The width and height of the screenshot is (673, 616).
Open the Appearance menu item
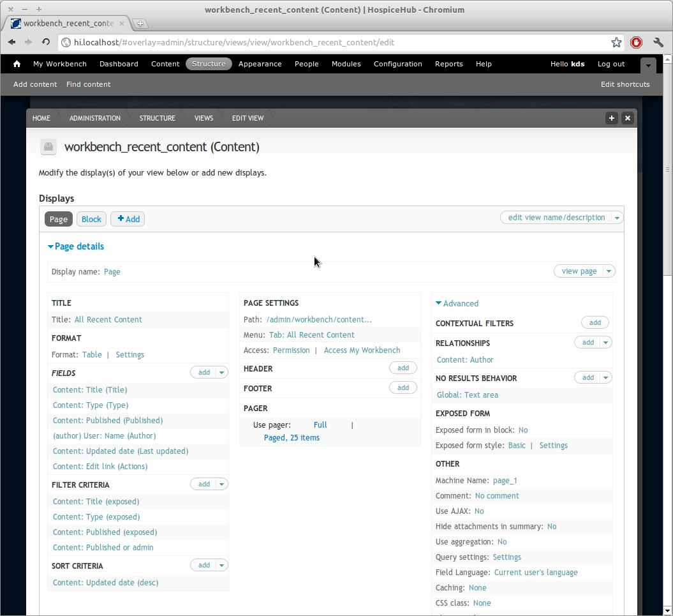coord(260,64)
